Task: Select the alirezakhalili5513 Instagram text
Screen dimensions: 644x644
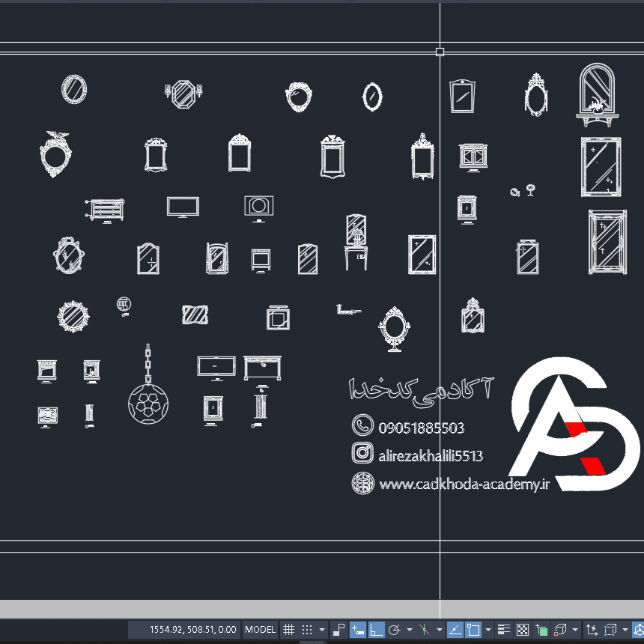Action: (431, 455)
